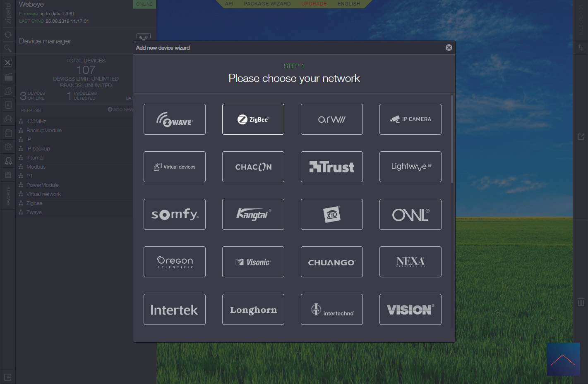Pick the Trust brand tile
Image resolution: width=588 pixels, height=384 pixels.
tap(332, 167)
